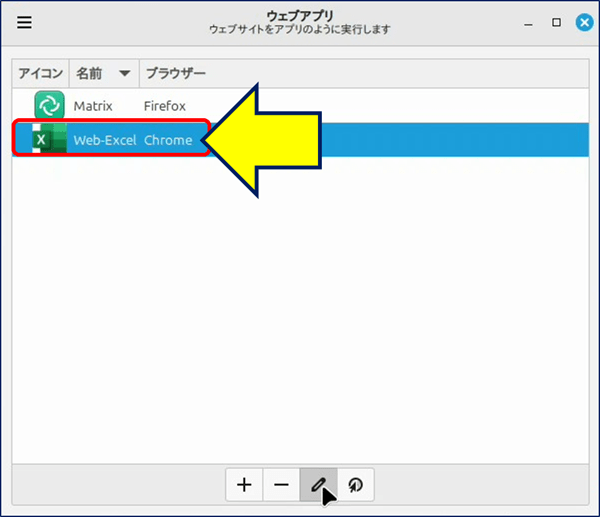Sort by 名前 column header
This screenshot has height=517, width=600.
click(104, 73)
